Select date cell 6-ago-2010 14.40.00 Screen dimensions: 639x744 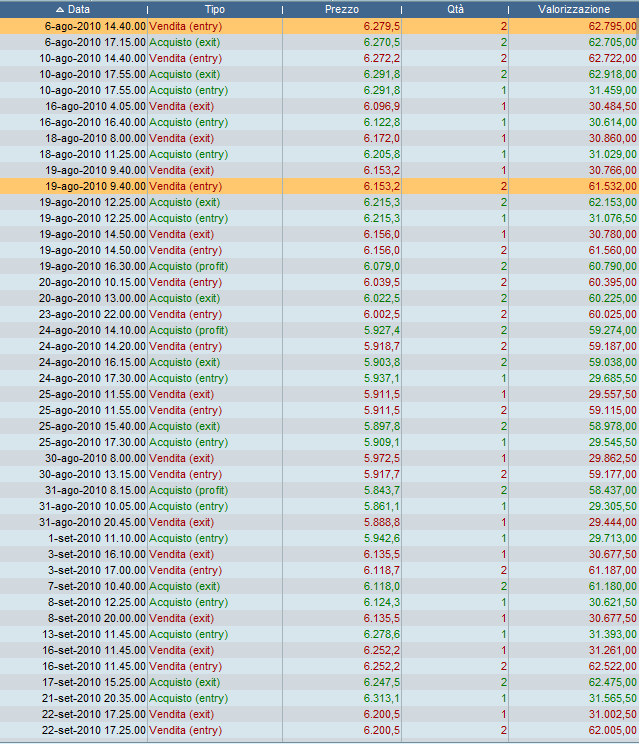(x=95, y=27)
